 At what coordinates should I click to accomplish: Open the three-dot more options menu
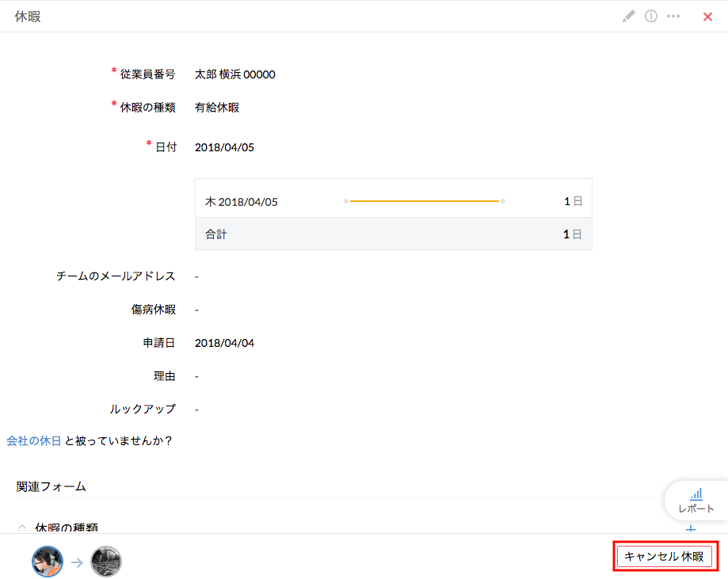pyautogui.click(x=673, y=17)
